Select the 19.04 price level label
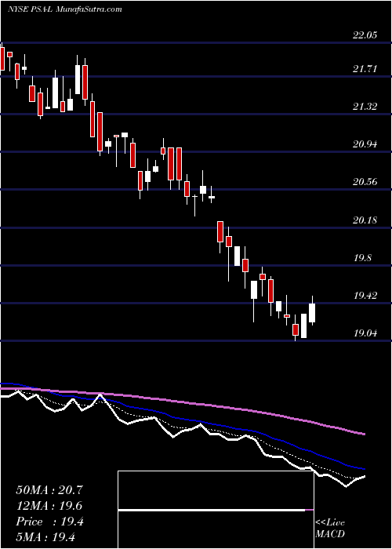 coord(365,333)
